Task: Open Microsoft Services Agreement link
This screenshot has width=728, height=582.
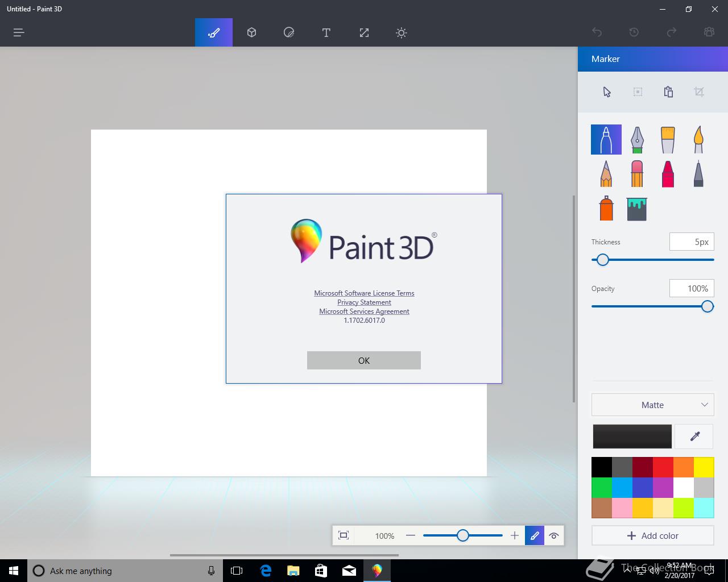Action: click(364, 311)
